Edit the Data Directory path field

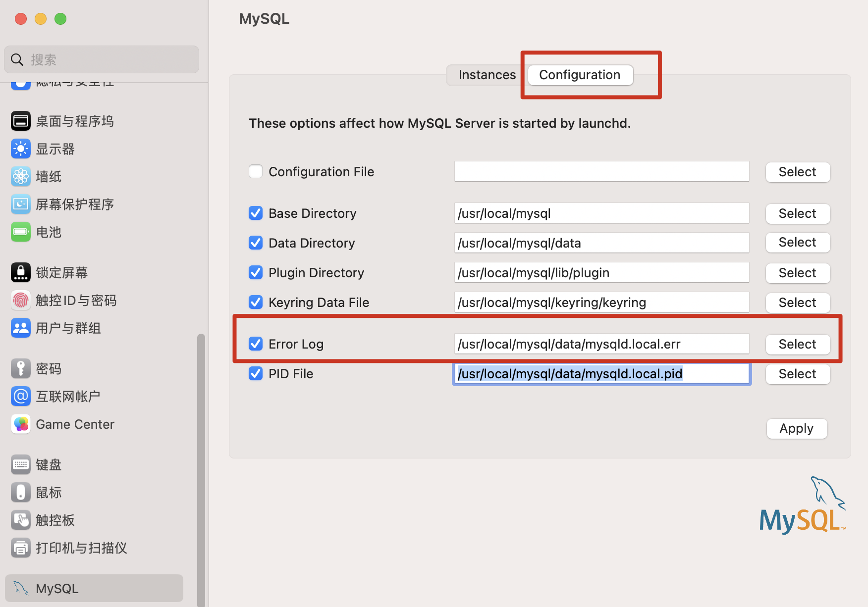(x=601, y=243)
